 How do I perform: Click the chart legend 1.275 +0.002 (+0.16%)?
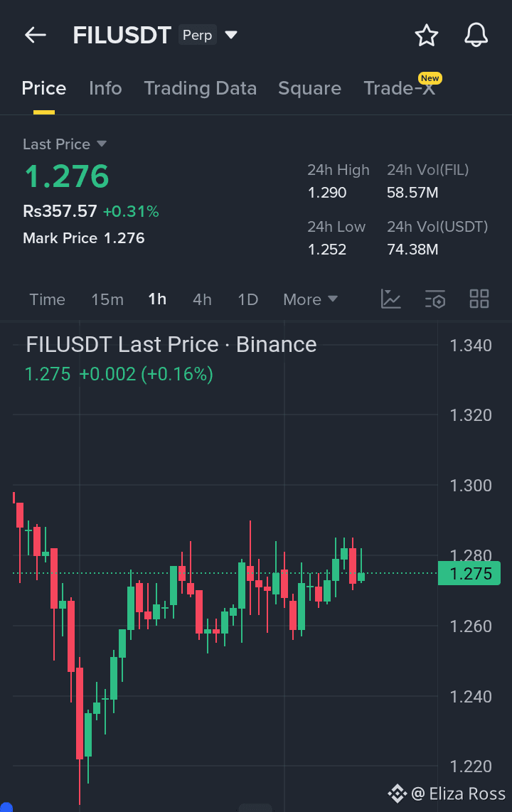click(119, 374)
